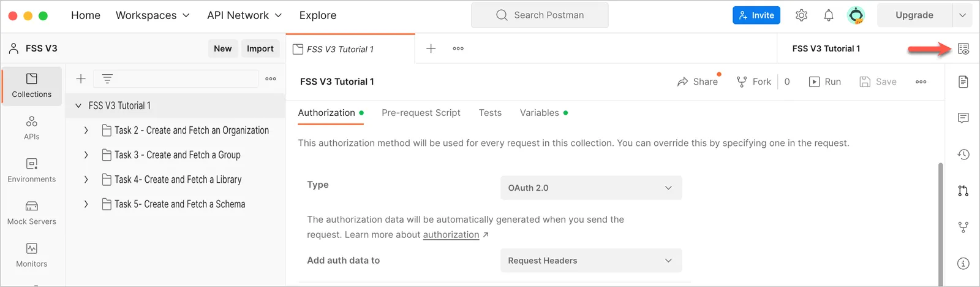Screen dimensions: 980x287
Task: Open tab options ellipsis
Action: pos(458,48)
